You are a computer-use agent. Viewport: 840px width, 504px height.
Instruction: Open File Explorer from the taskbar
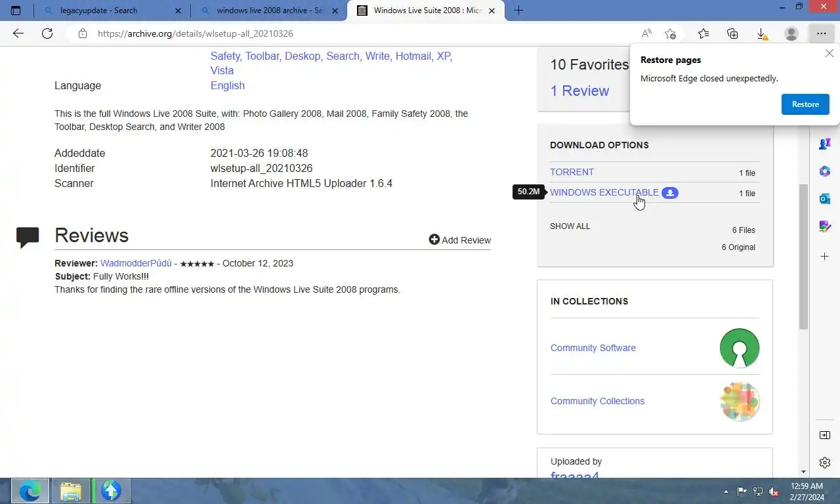70,491
